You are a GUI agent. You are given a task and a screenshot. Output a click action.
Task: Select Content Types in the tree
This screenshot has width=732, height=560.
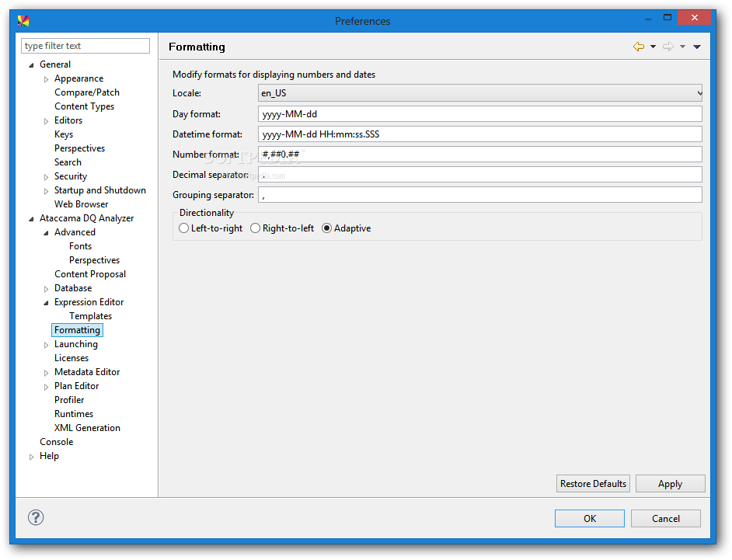84,106
